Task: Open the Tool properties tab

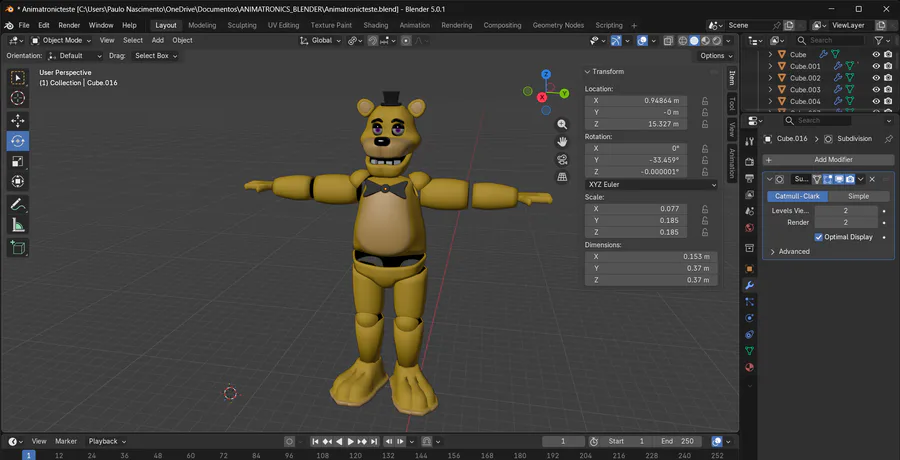Action: [749, 141]
